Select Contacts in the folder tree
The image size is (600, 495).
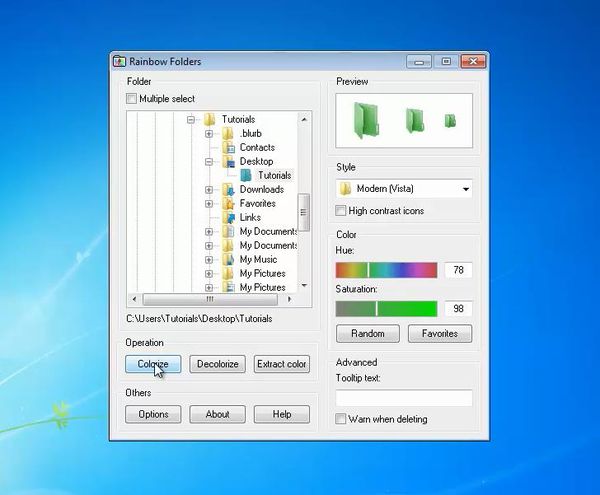tap(257, 148)
